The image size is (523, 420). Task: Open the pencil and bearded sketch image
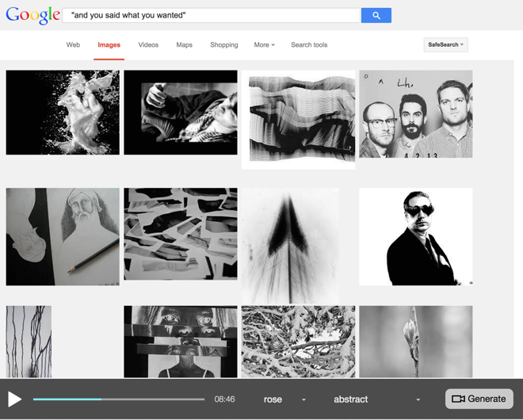[63, 236]
